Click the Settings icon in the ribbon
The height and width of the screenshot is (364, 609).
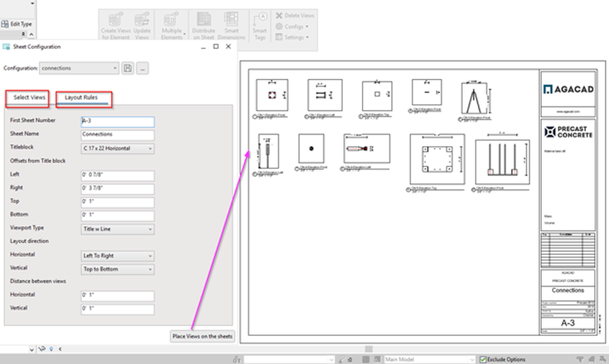279,37
